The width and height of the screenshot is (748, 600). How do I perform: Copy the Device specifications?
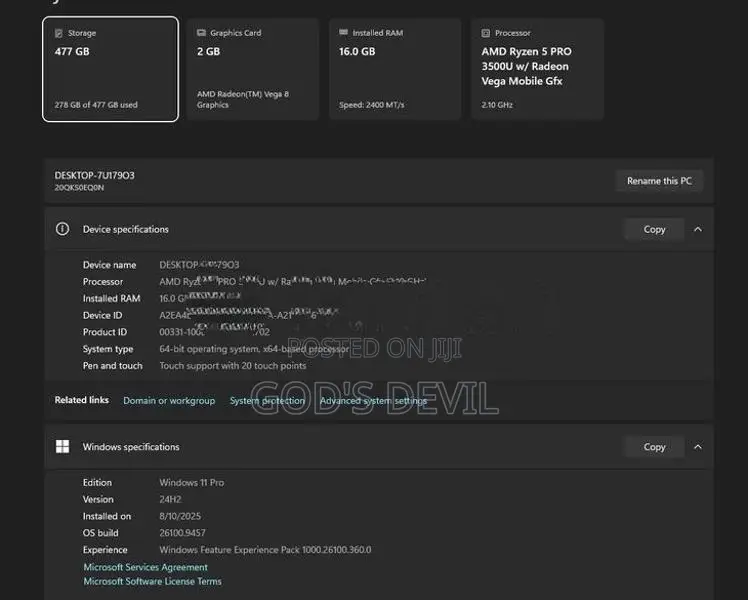tap(654, 229)
